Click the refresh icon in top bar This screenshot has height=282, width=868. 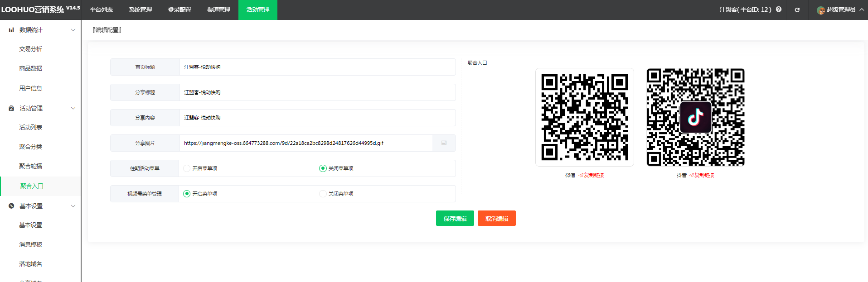[797, 10]
